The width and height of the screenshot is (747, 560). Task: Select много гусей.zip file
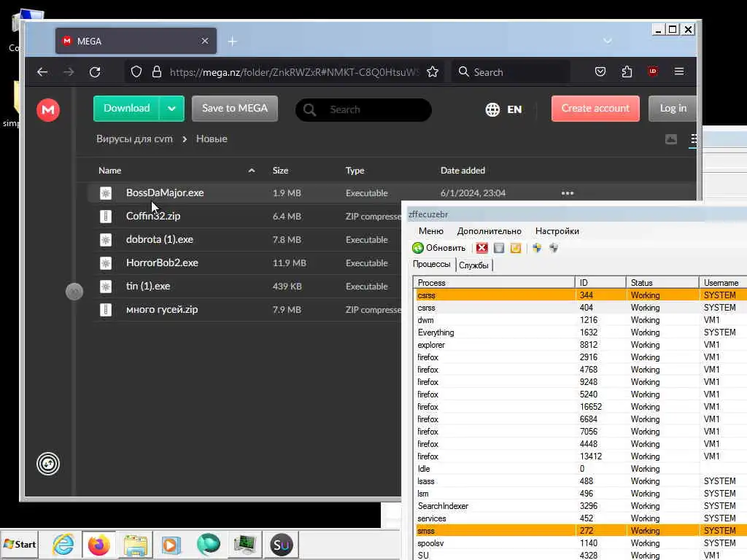162,309
